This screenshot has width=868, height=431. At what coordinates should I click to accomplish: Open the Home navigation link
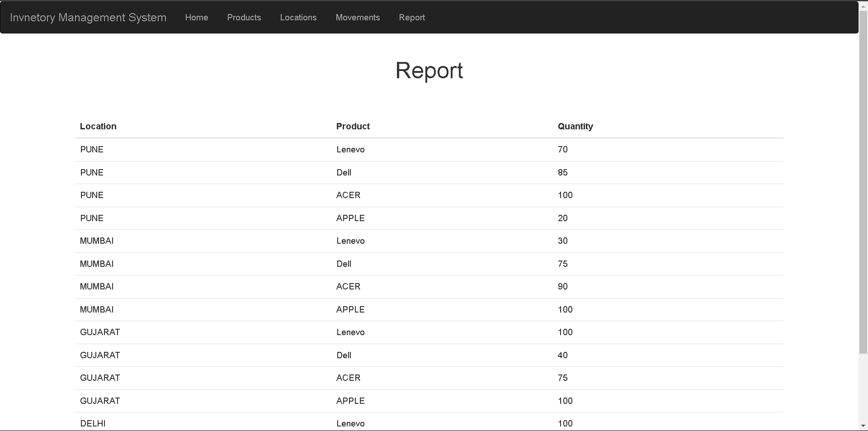(x=197, y=17)
